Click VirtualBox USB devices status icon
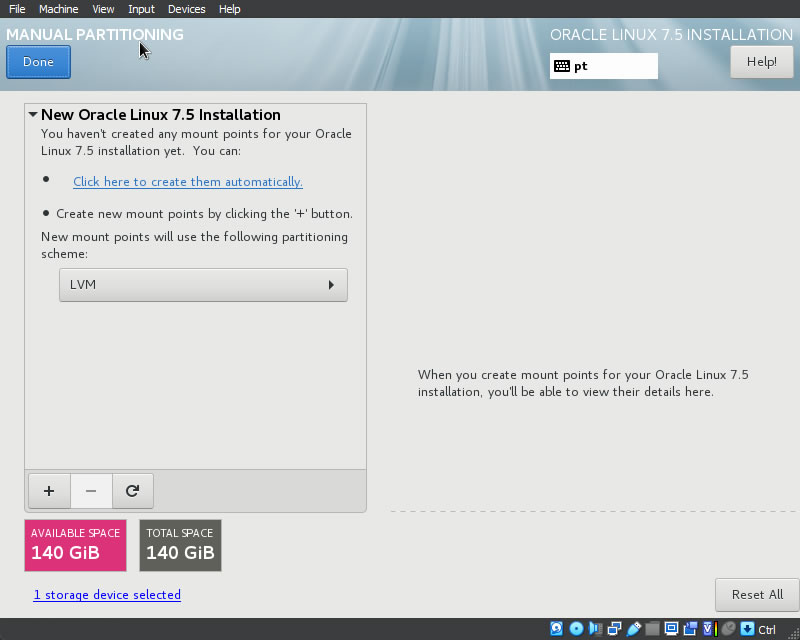The width and height of the screenshot is (800, 640). (x=634, y=628)
